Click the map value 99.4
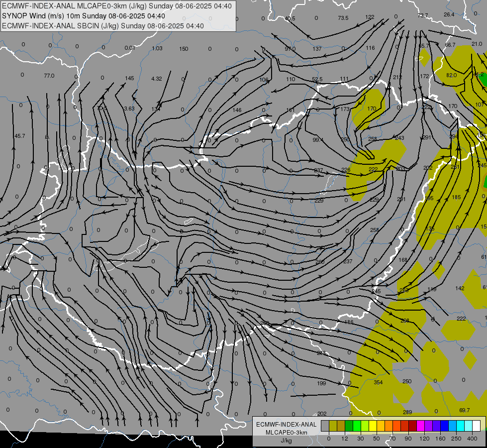 point(317,140)
